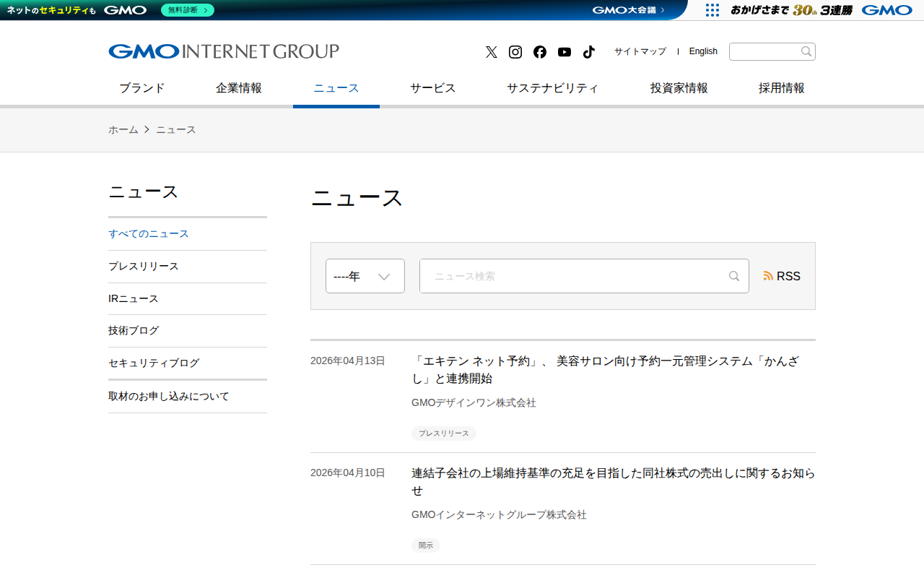Click the date 2026年04月13日
Screen dimensions: 924x578
coord(348,361)
